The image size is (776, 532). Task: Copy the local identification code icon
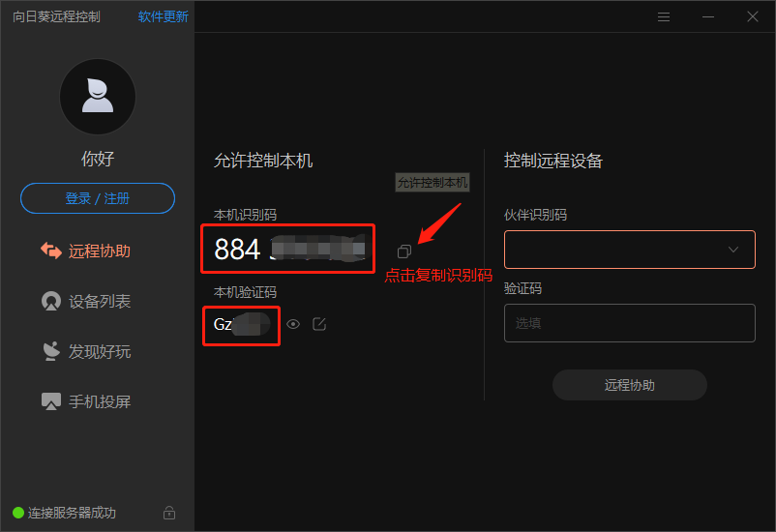point(403,251)
